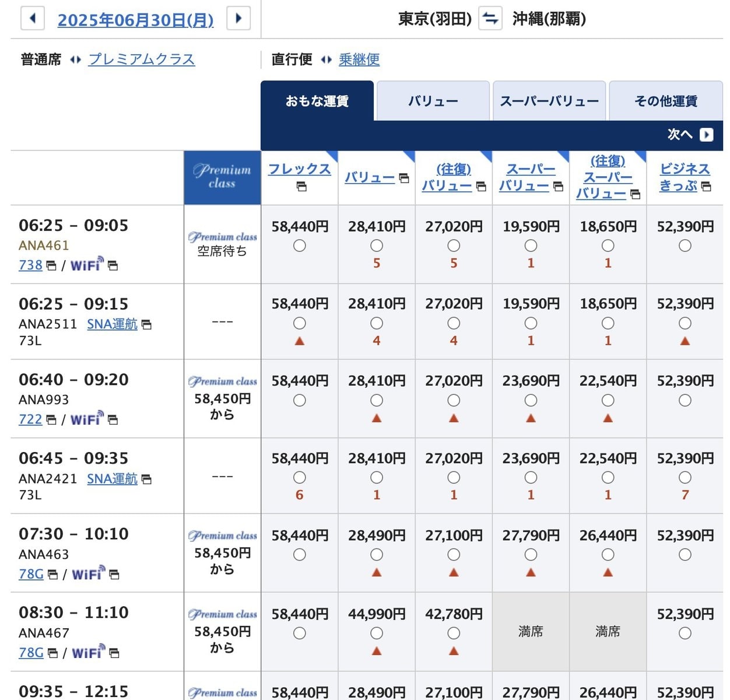Screen dimensions: 730x700
Task: Click WiFi icon for flight ANA461
Action: (87, 264)
